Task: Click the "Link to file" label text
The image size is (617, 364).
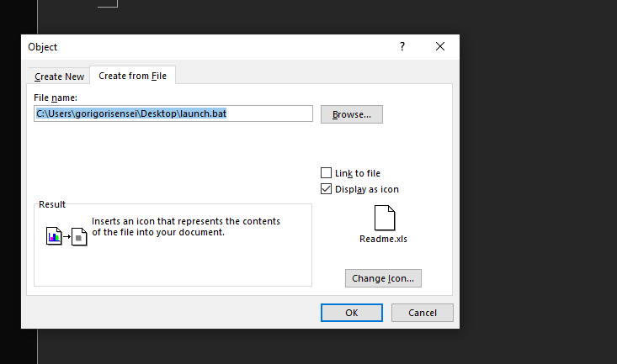Action: tap(357, 173)
